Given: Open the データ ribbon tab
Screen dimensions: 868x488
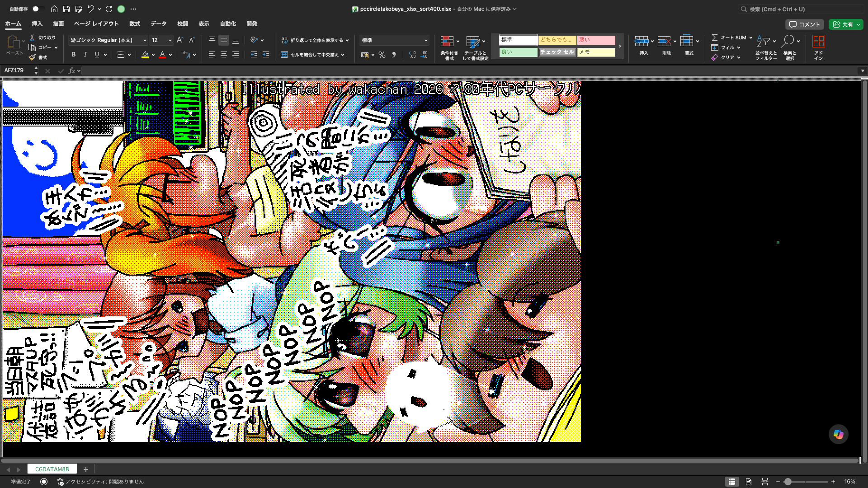Looking at the screenshot, I should click(159, 24).
